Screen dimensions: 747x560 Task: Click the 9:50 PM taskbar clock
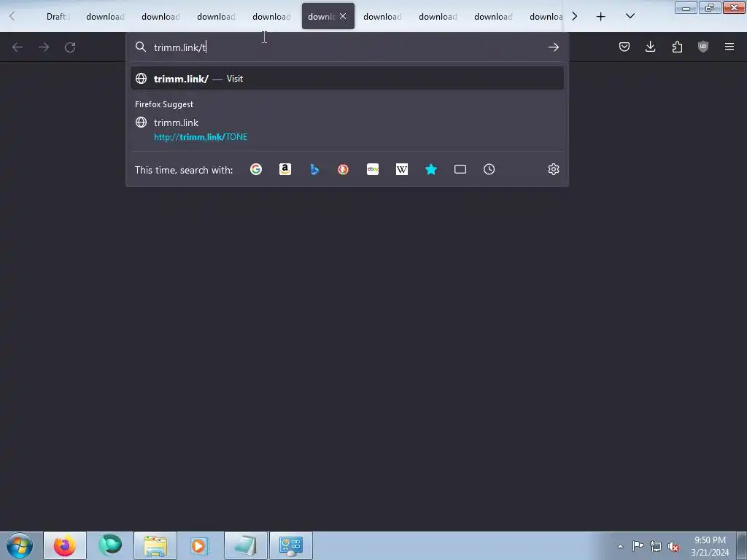click(x=710, y=545)
